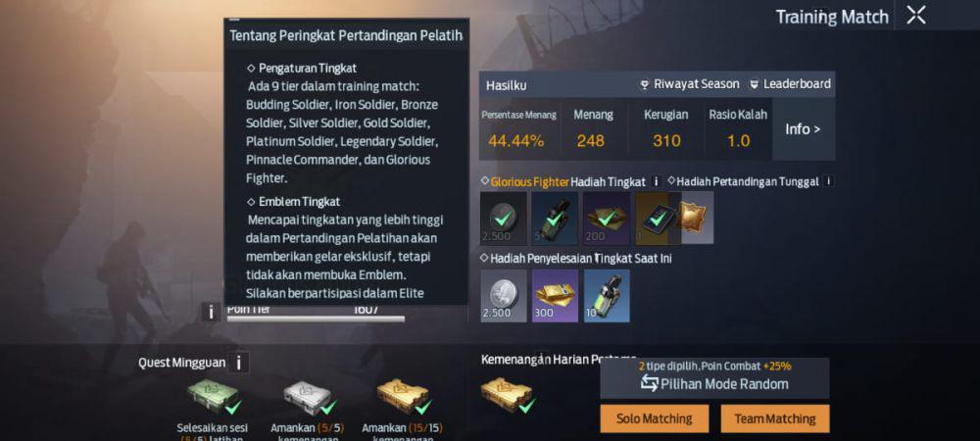
Task: Open the Leaderboard
Action: [790, 83]
